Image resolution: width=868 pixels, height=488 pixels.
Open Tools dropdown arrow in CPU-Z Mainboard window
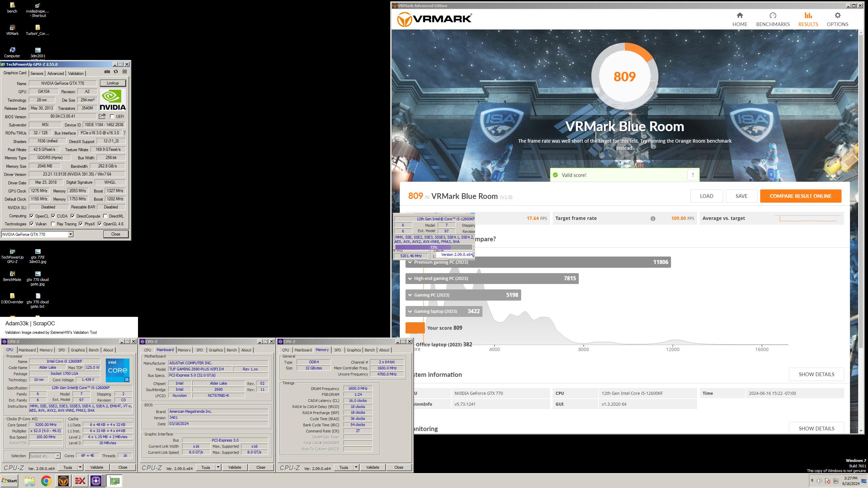(x=218, y=467)
